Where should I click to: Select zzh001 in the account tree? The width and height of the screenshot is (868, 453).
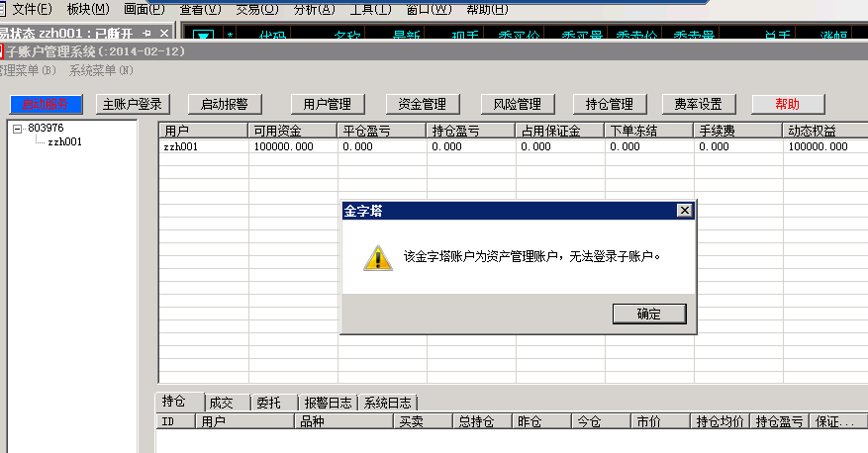click(x=64, y=141)
